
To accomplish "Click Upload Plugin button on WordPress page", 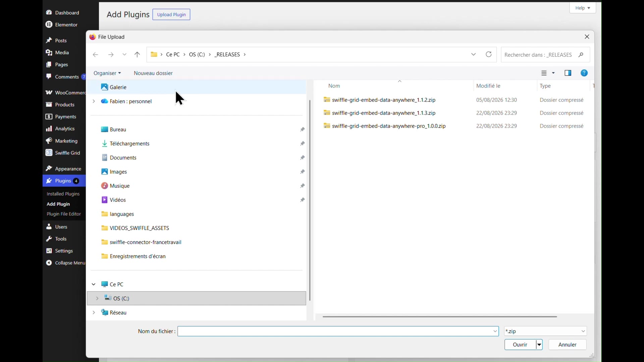I will pyautogui.click(x=171, y=14).
